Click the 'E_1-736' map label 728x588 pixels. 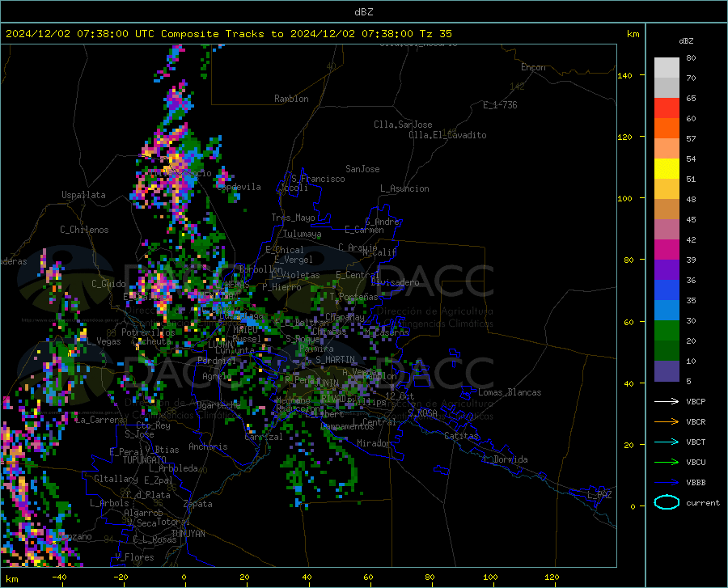(500, 105)
